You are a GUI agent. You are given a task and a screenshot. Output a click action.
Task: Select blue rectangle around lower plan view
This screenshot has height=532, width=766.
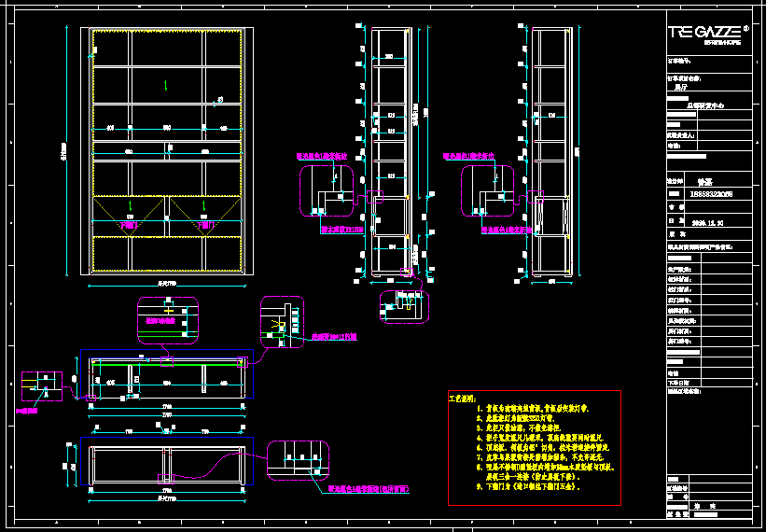167,461
